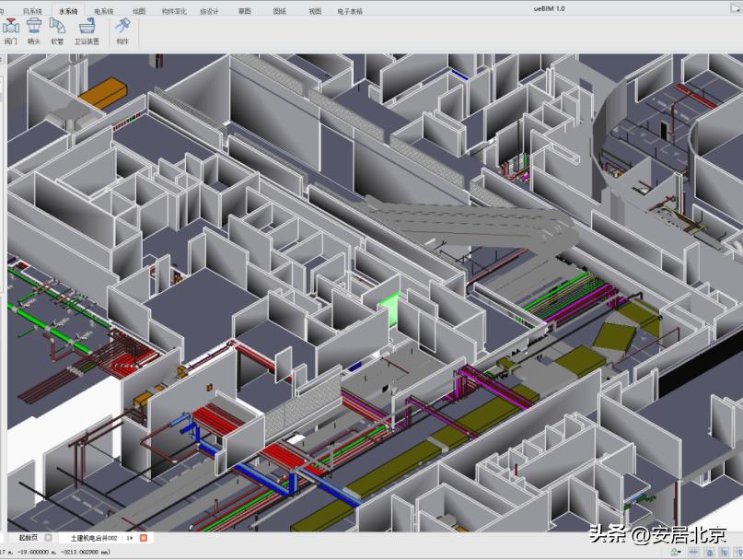Click the coordinate readout in the status bar
This screenshot has height=560, width=743.
[x=55, y=550]
